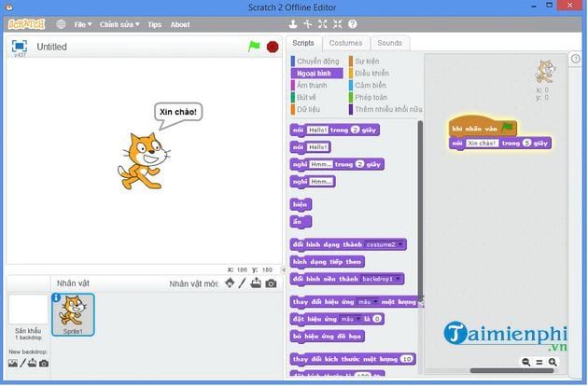The height and width of the screenshot is (386, 588).
Task: Click the hình dạng tiếp theo block
Action: 327,262
